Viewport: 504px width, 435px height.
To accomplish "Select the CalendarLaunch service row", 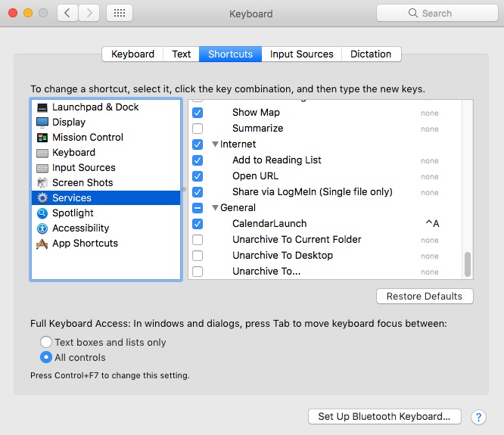I will [x=326, y=224].
